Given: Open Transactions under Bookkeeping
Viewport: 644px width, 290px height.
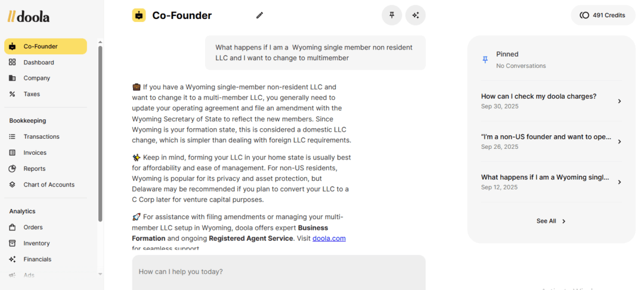Looking at the screenshot, I should pyautogui.click(x=41, y=136).
